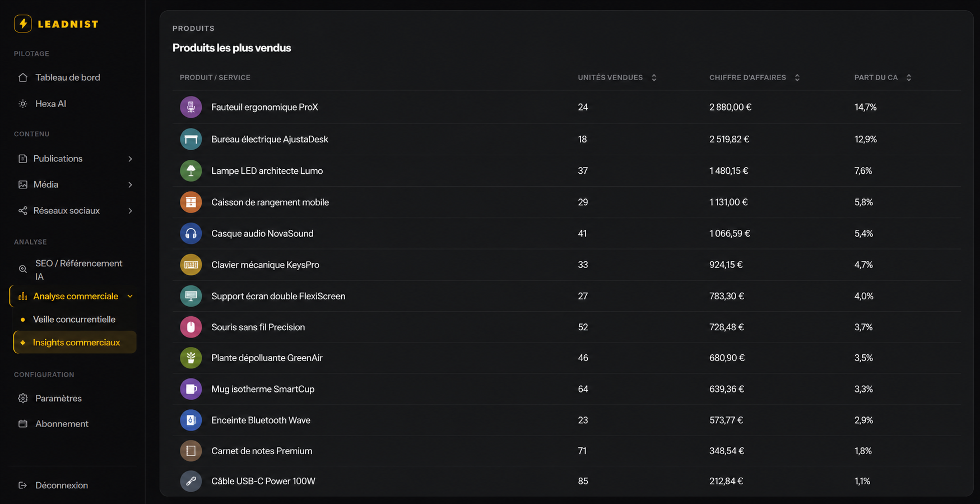The width and height of the screenshot is (980, 504).
Task: Select Insights commerciaux
Action: pyautogui.click(x=75, y=343)
